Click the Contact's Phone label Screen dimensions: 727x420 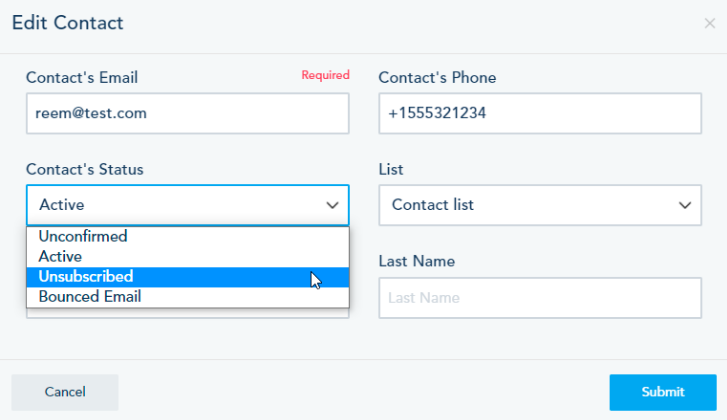pos(437,77)
